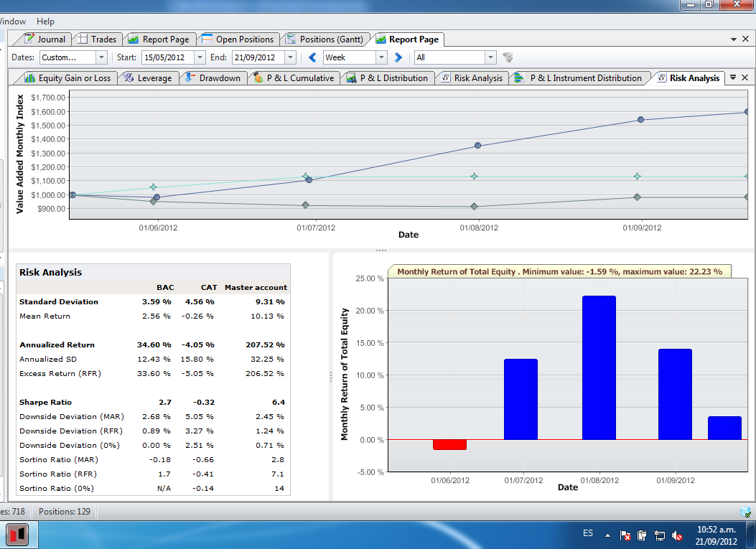The image size is (756, 549).
Task: Close the active Risk Analysis sub-tab
Action: coord(745,78)
